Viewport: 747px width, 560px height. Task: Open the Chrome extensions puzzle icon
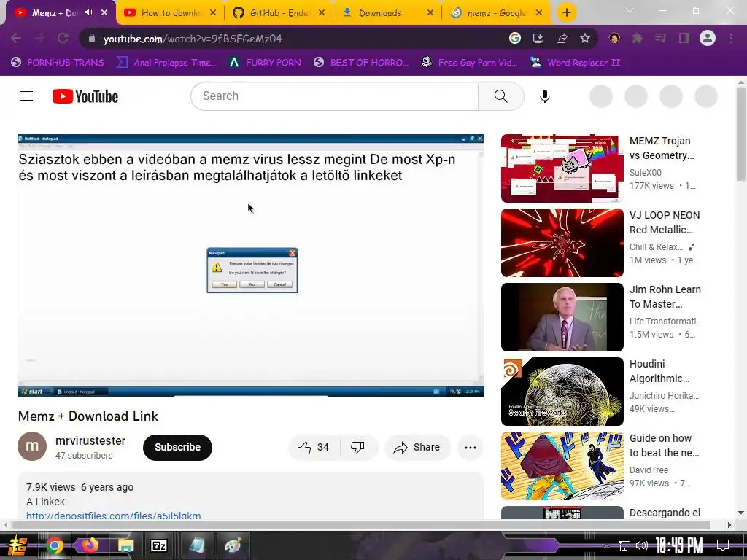(638, 38)
